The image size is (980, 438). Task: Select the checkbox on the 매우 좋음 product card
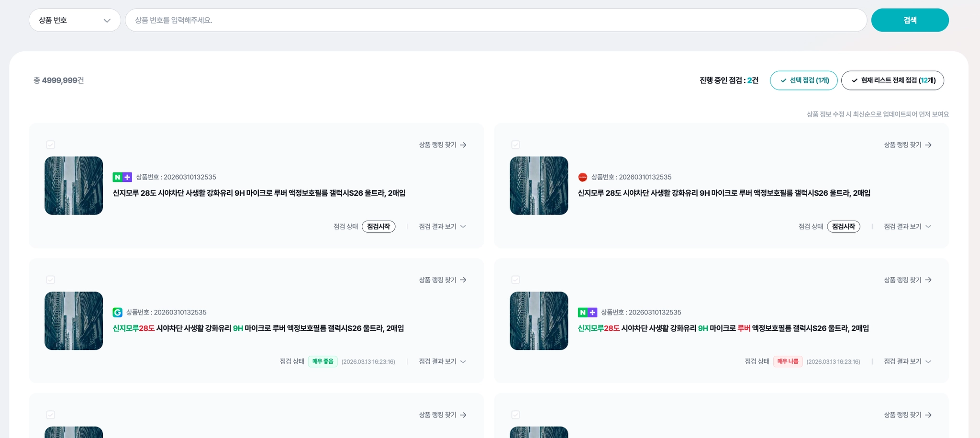tap(51, 280)
